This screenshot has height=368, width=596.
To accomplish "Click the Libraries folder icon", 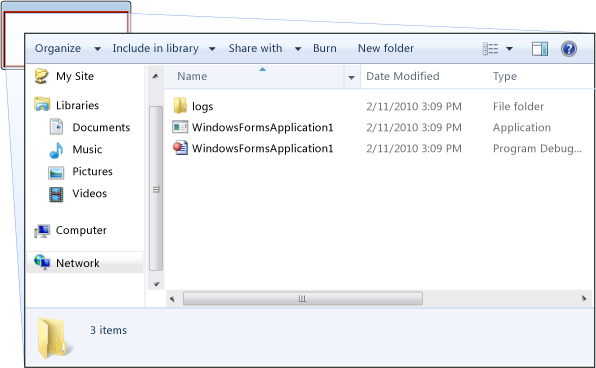I will coord(42,104).
